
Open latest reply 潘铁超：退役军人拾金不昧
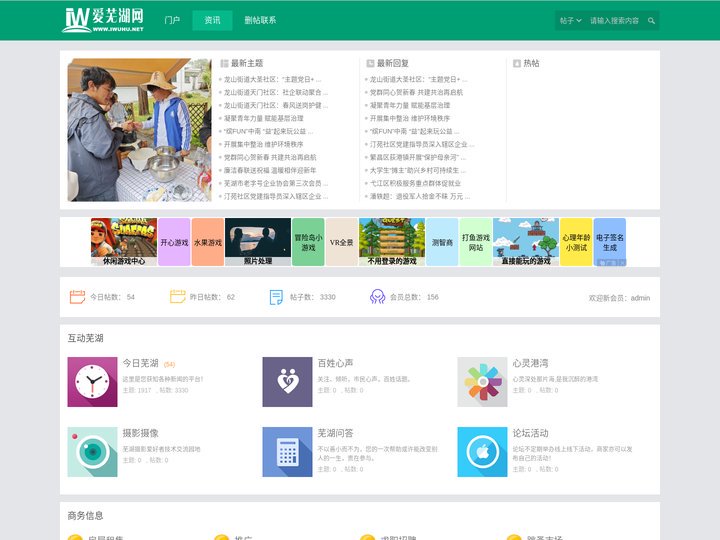point(420,196)
